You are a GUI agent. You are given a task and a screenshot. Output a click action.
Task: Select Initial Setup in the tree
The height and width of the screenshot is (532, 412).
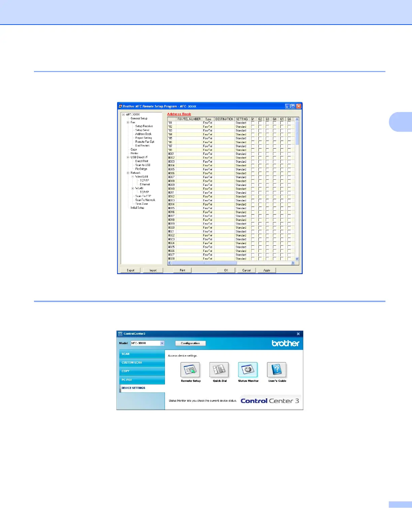[137, 208]
